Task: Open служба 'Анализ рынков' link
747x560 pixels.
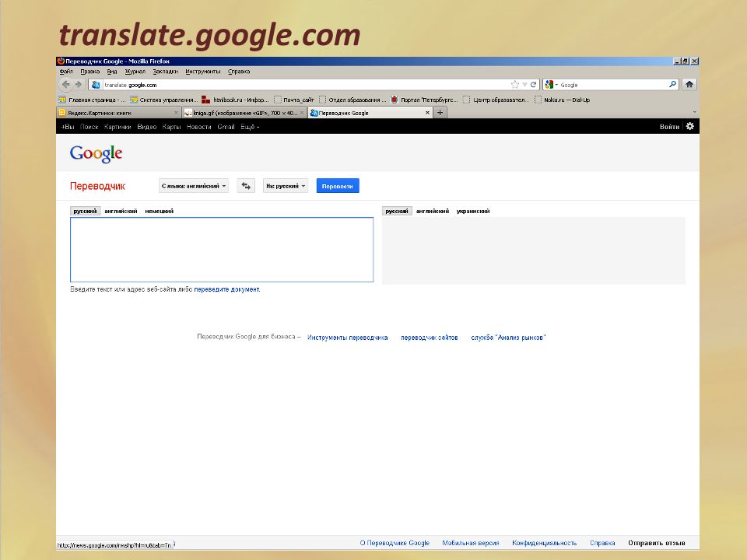Action: click(508, 338)
